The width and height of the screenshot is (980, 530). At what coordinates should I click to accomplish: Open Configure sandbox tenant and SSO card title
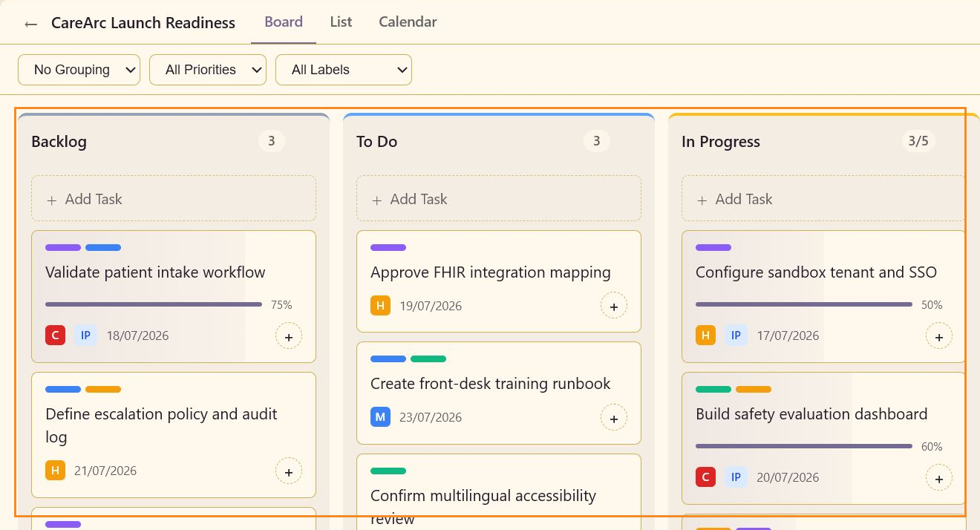(x=816, y=272)
